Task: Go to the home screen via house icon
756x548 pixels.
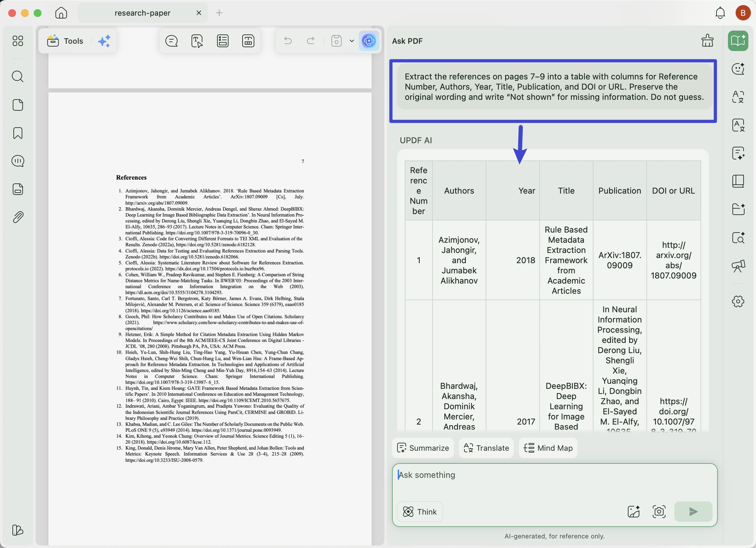Action: point(61,13)
